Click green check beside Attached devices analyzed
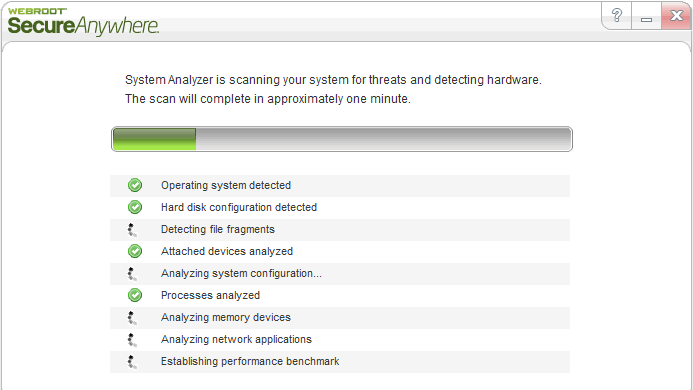The height and width of the screenshot is (390, 693). [x=135, y=251]
